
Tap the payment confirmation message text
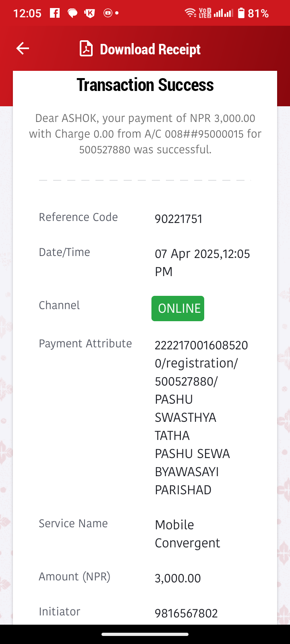[145, 134]
